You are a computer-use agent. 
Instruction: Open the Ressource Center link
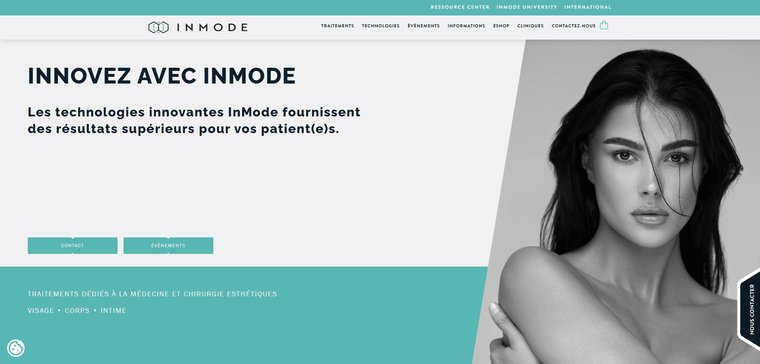click(x=460, y=7)
